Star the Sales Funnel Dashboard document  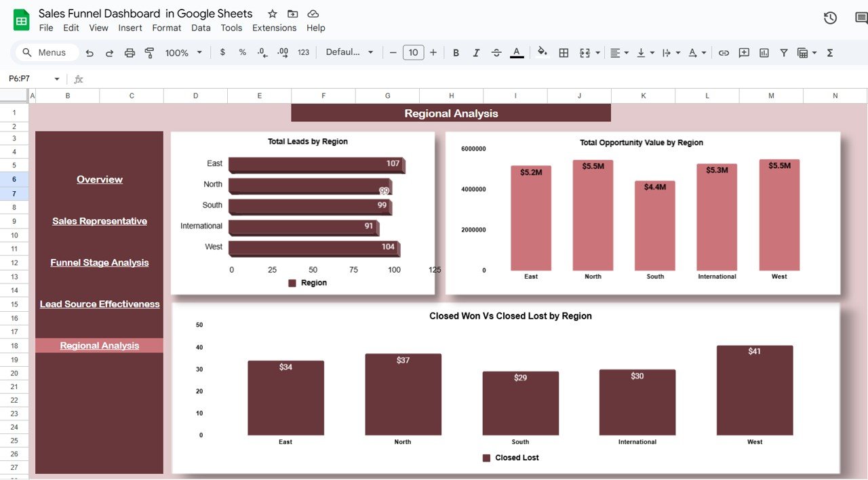[x=273, y=14]
